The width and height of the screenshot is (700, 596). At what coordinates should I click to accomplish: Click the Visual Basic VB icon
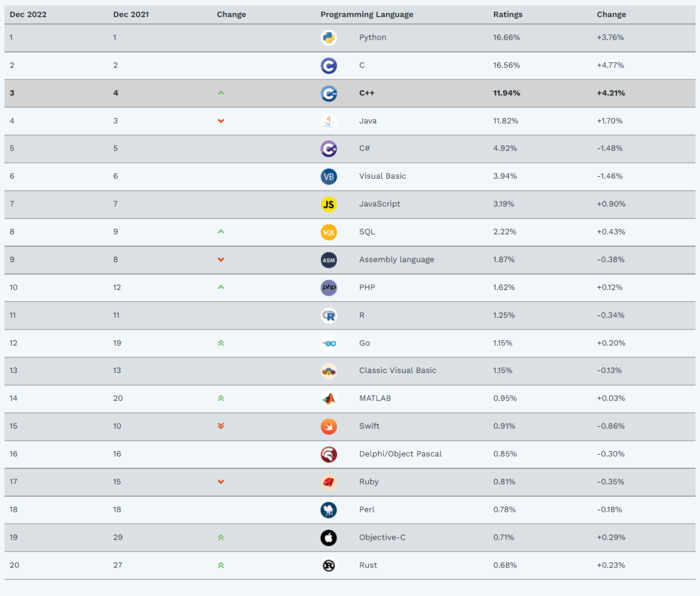point(329,177)
